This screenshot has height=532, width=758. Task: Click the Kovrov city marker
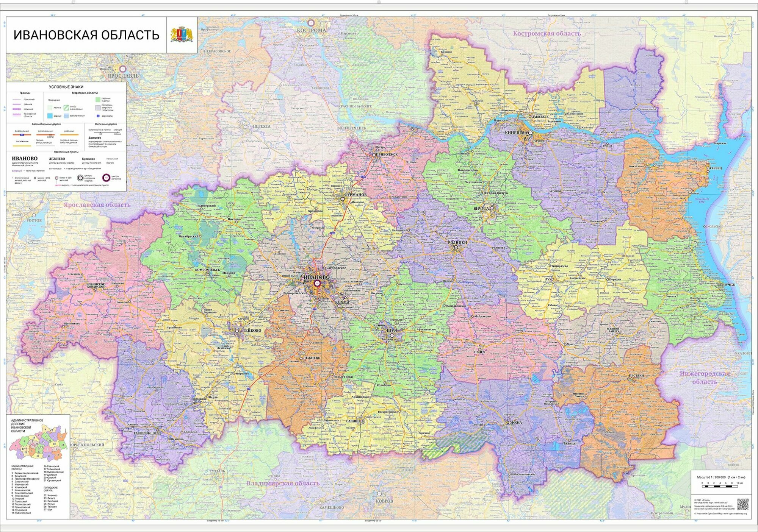379,494
